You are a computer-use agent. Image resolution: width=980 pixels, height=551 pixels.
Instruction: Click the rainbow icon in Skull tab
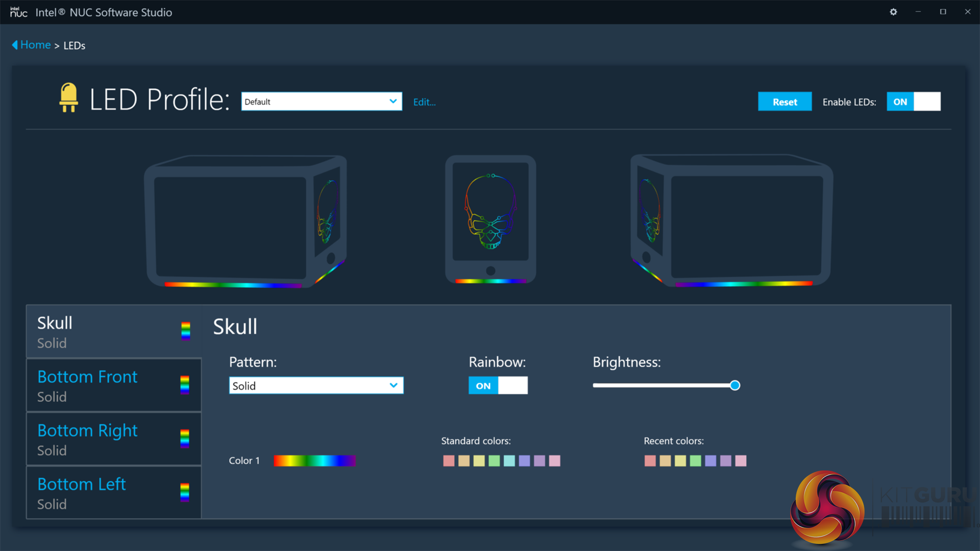coord(186,331)
